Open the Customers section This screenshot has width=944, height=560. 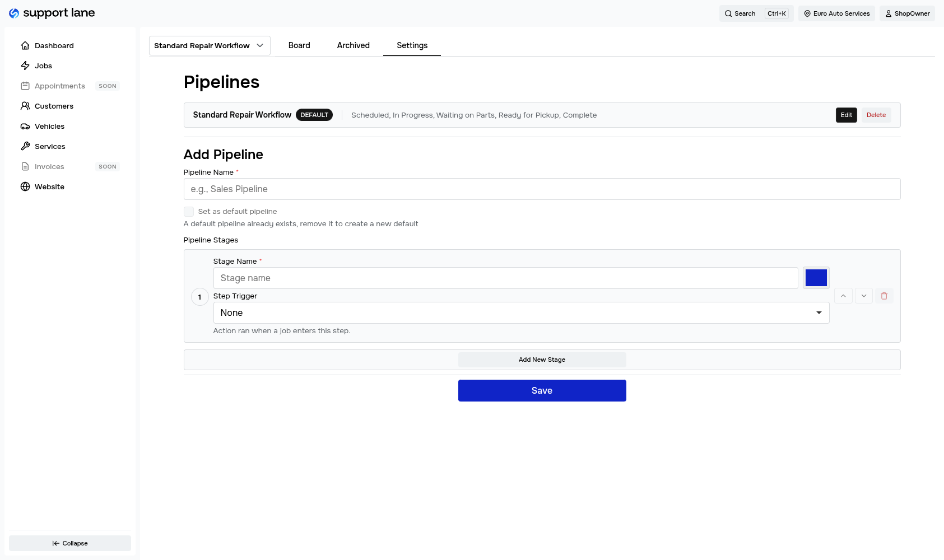pyautogui.click(x=53, y=106)
